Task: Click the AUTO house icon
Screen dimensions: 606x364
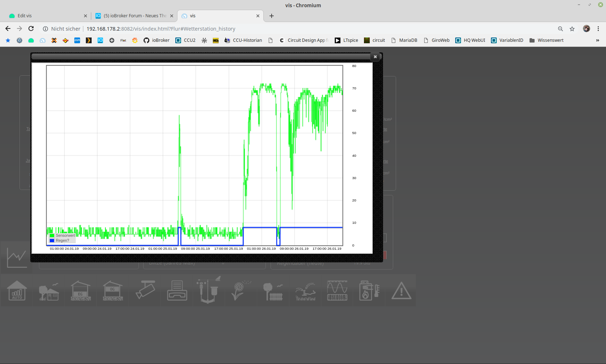Action: 17,290
